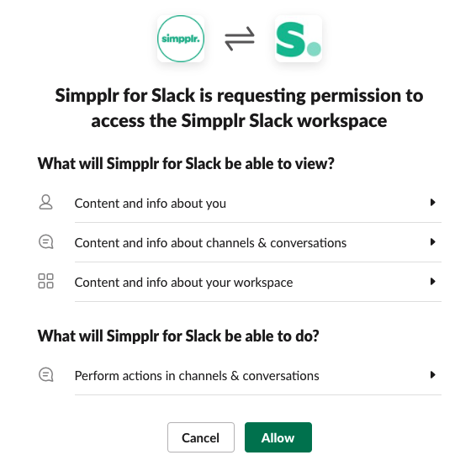Click the round simpplr. app logo
The height and width of the screenshot is (471, 476).
pyautogui.click(x=181, y=39)
